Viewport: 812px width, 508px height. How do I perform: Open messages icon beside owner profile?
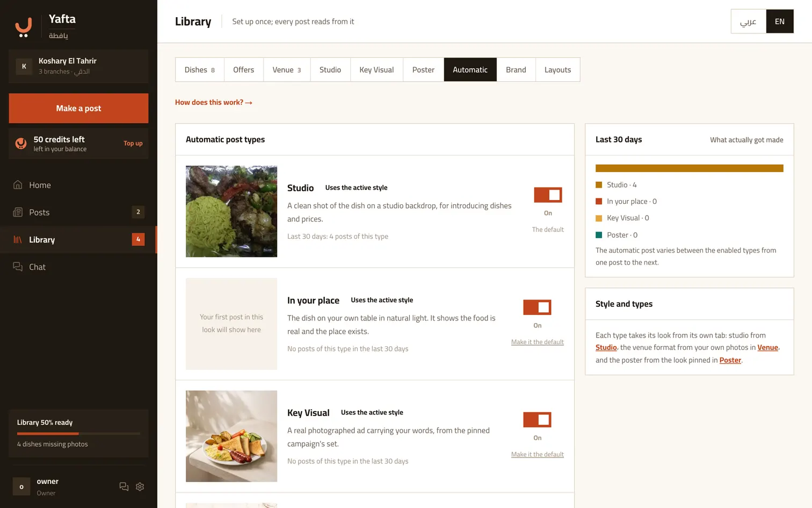click(x=124, y=486)
